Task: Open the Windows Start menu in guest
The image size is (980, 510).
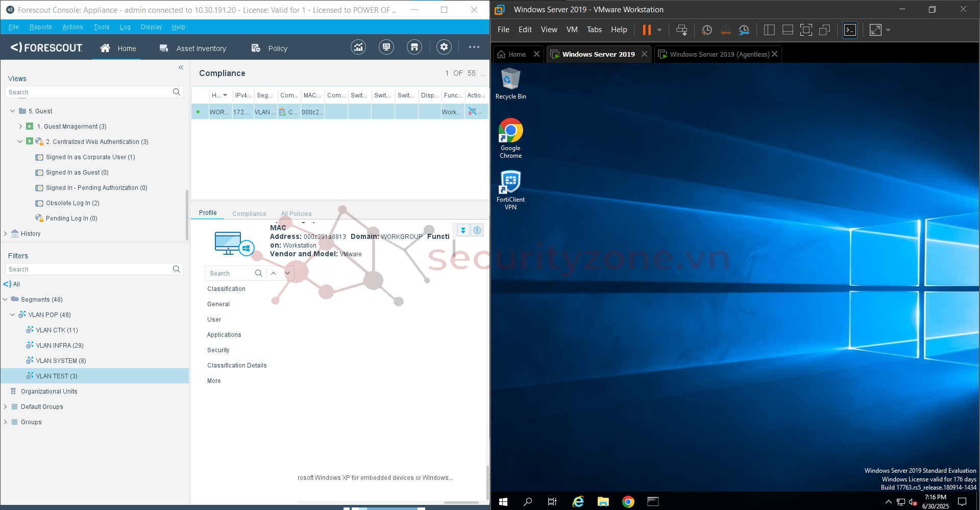Action: (x=503, y=501)
